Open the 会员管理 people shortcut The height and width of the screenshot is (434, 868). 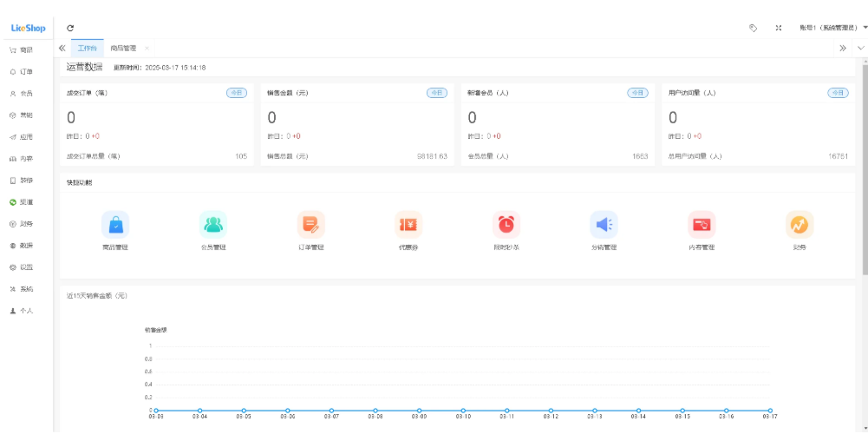[213, 225]
